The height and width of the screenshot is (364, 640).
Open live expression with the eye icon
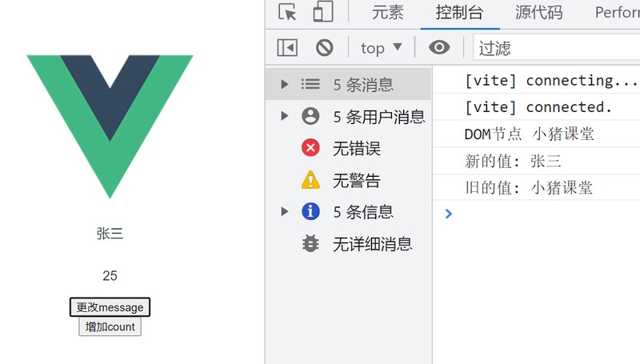439,48
